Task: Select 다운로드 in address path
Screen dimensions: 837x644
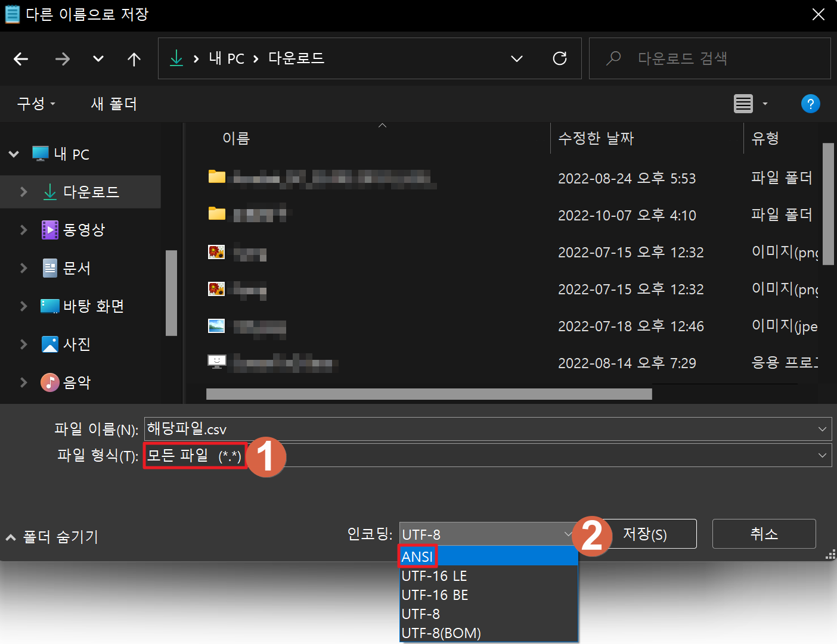Action: (x=296, y=58)
